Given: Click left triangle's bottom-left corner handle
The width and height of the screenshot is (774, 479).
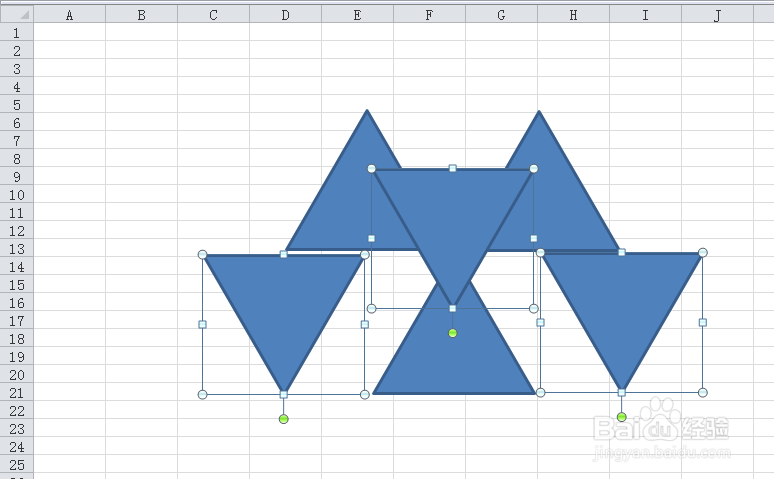Looking at the screenshot, I should coord(202,395).
